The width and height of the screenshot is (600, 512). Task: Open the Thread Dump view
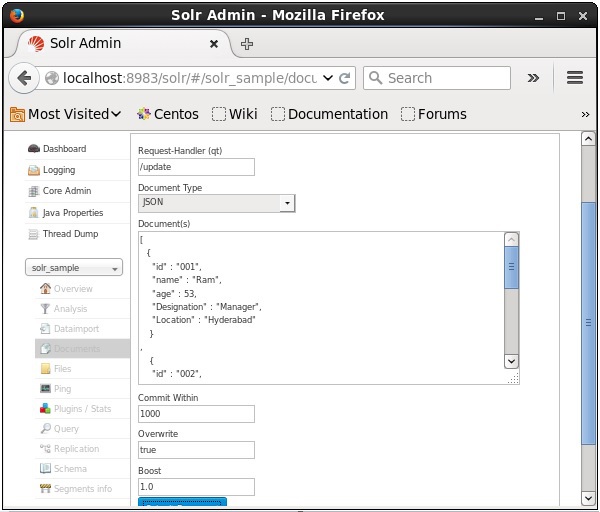coord(69,234)
